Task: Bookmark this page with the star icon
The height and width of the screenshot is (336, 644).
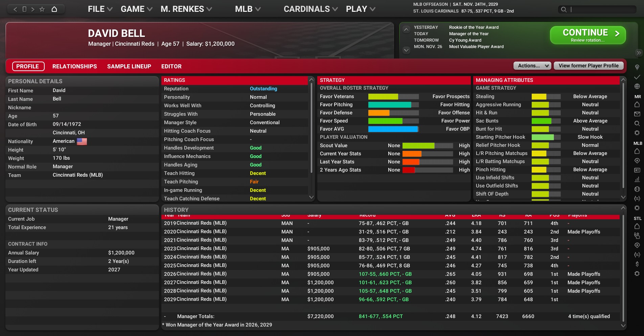Action: click(42, 9)
